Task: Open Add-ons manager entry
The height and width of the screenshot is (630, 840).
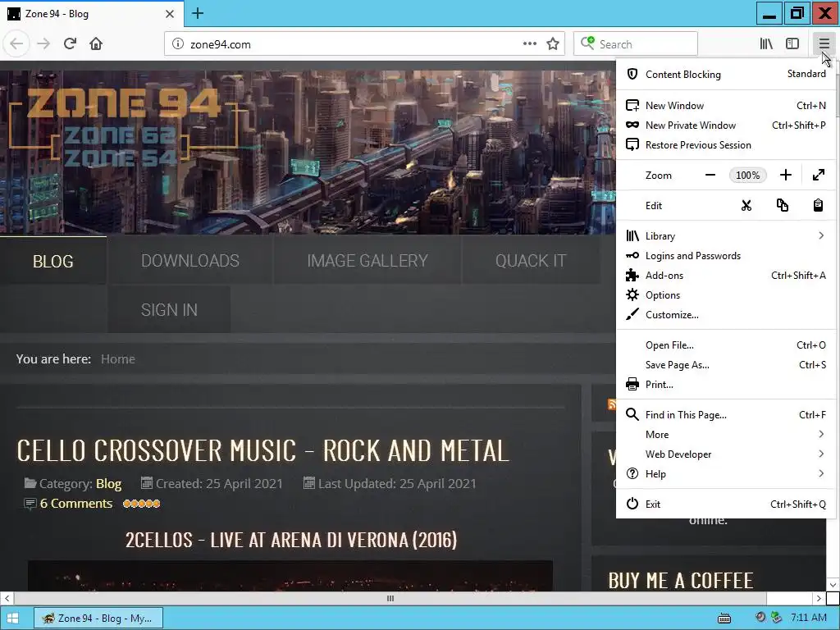Action: [726, 276]
